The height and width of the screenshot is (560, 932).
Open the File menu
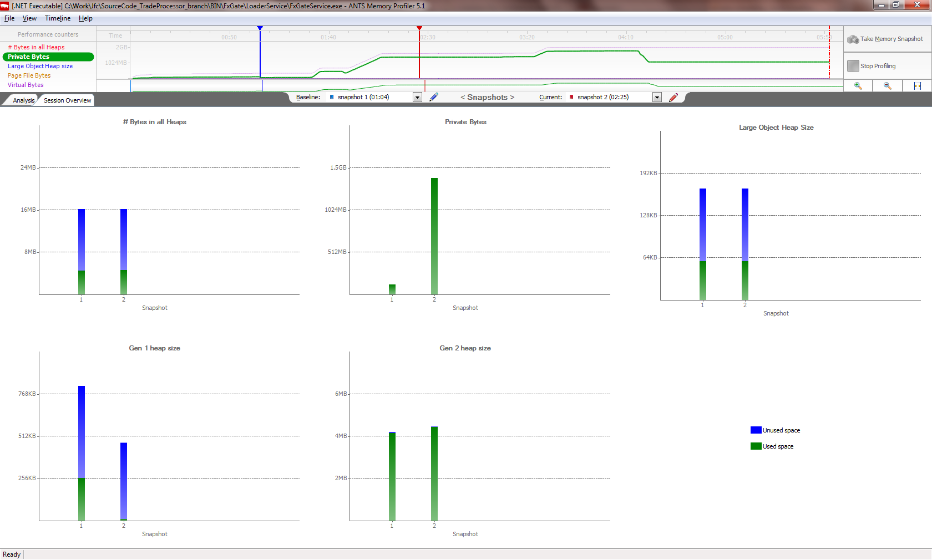[x=9, y=18]
